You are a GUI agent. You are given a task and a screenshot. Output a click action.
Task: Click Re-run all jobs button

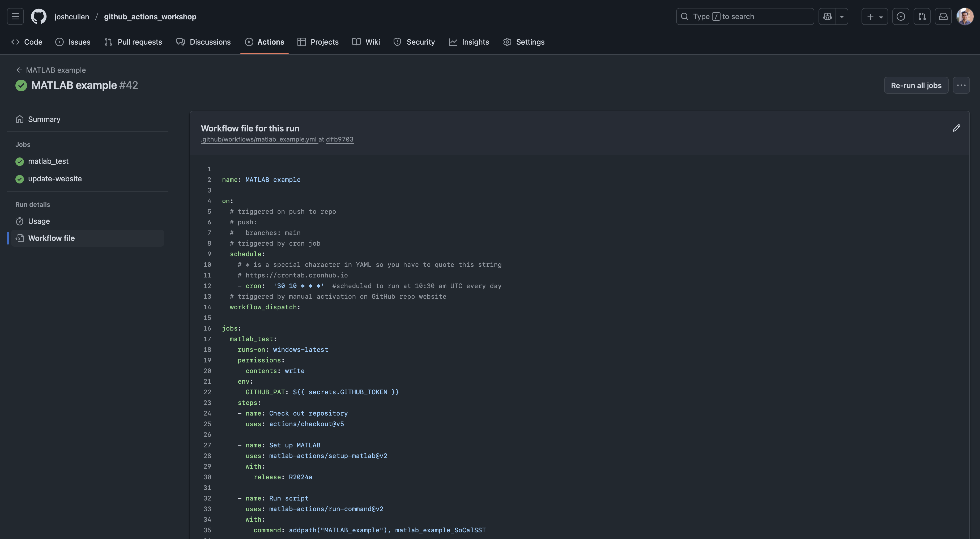click(916, 85)
